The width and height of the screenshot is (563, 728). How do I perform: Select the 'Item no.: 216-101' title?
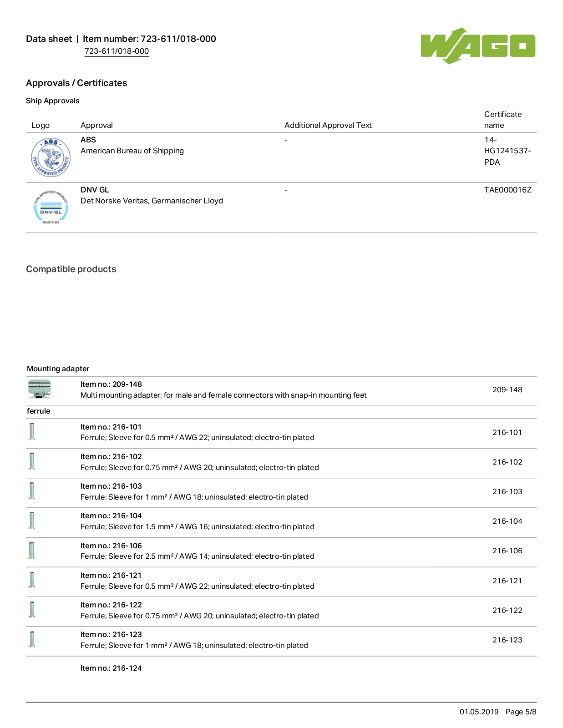(111, 427)
